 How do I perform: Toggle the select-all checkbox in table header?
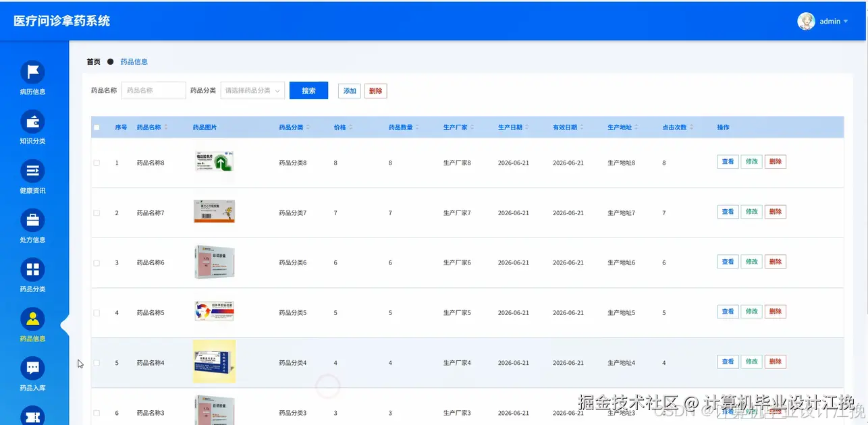pyautogui.click(x=96, y=127)
